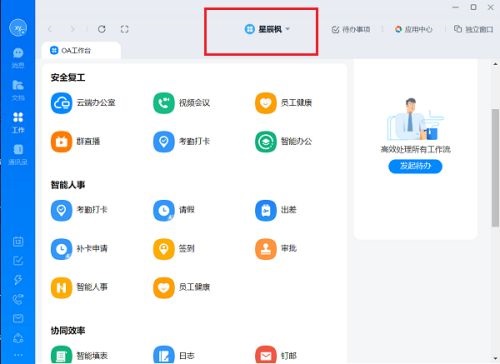This screenshot has height=364, width=500.
Task: Open the to-do checkmark sidebar icon
Action: [18, 261]
